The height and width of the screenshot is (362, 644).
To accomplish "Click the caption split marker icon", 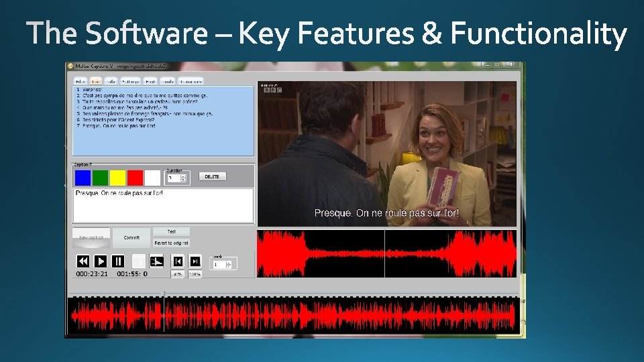I will pos(156,261).
